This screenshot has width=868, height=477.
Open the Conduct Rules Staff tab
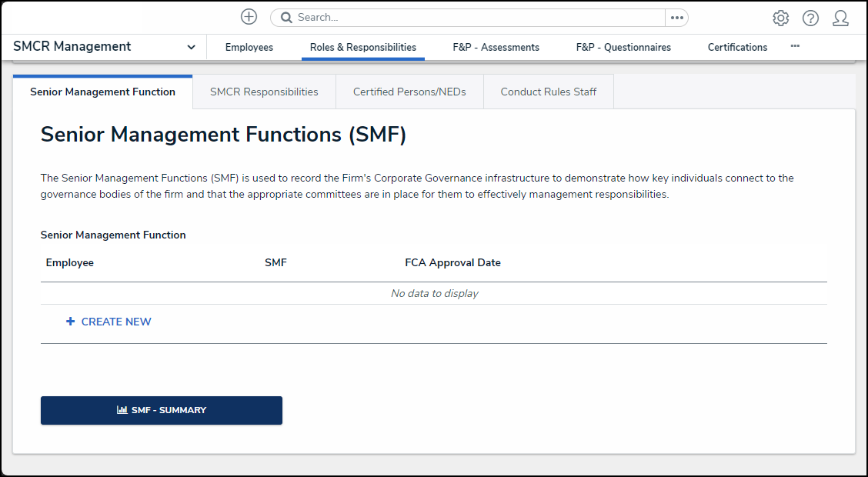(x=548, y=92)
